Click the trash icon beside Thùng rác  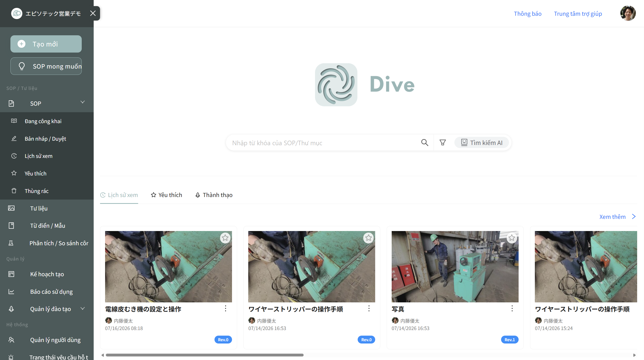point(14,191)
